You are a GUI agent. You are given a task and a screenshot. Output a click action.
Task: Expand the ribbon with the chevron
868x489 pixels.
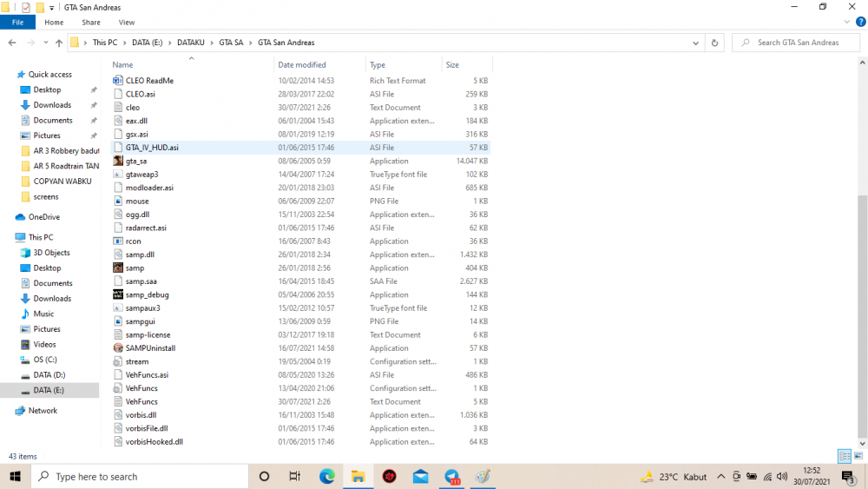pos(846,23)
